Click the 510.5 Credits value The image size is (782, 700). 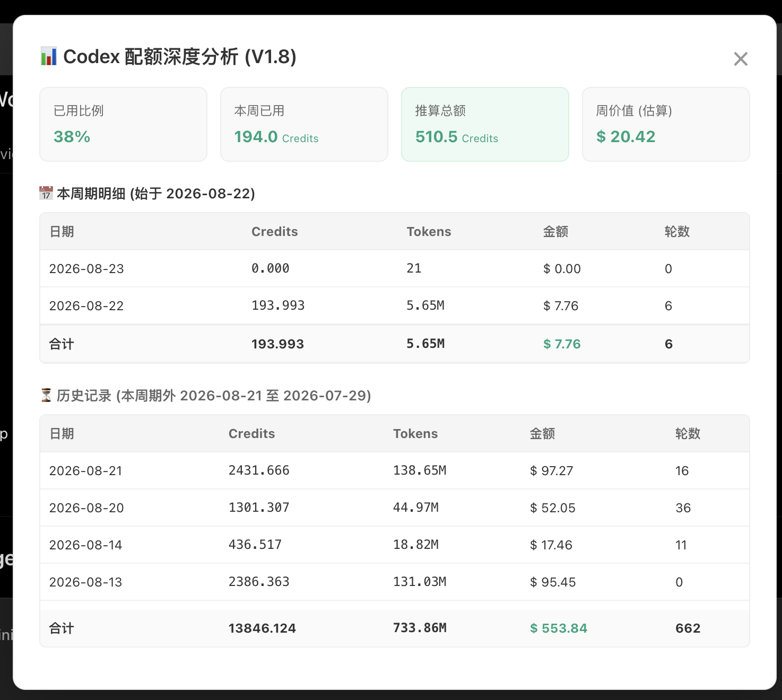pos(457,137)
